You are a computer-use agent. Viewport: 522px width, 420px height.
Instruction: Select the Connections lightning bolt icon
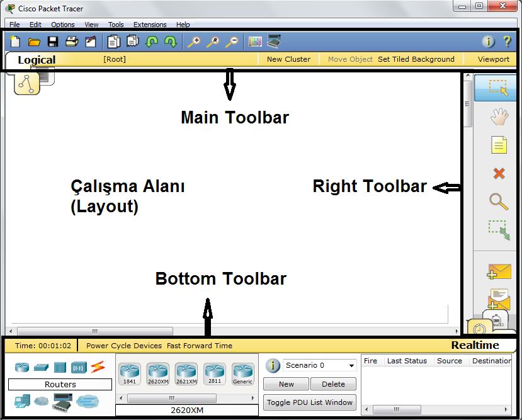(98, 367)
